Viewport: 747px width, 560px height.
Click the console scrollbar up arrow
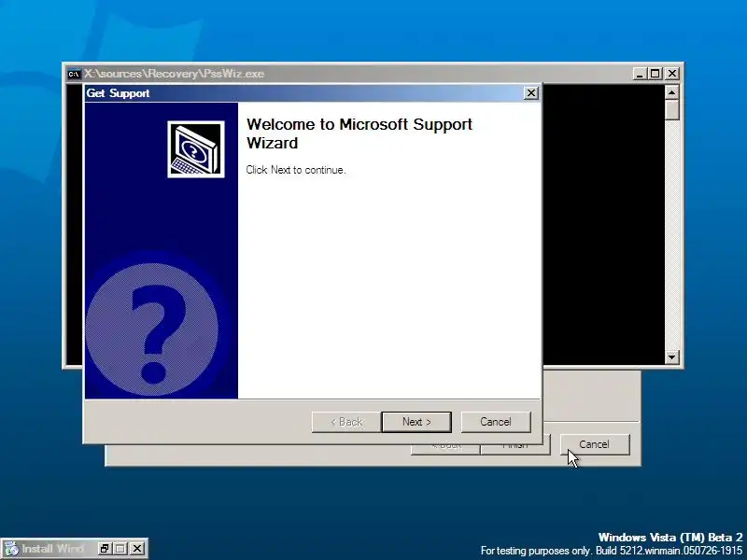tap(671, 91)
